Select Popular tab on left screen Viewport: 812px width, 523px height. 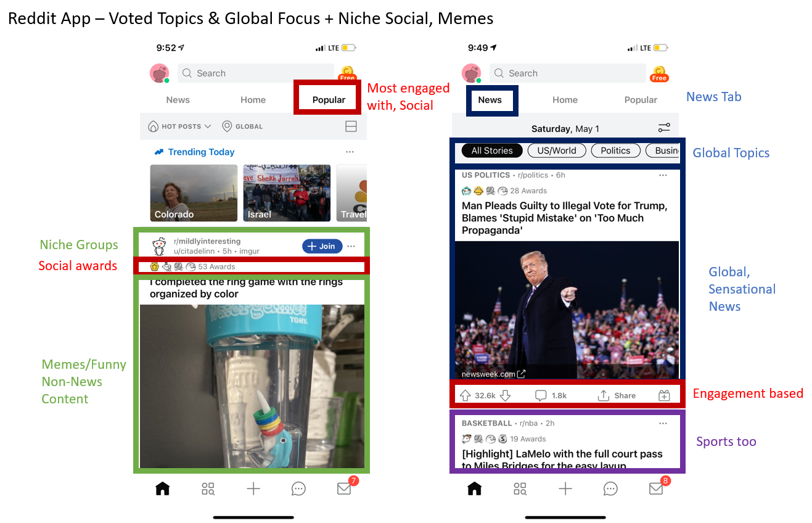click(329, 100)
